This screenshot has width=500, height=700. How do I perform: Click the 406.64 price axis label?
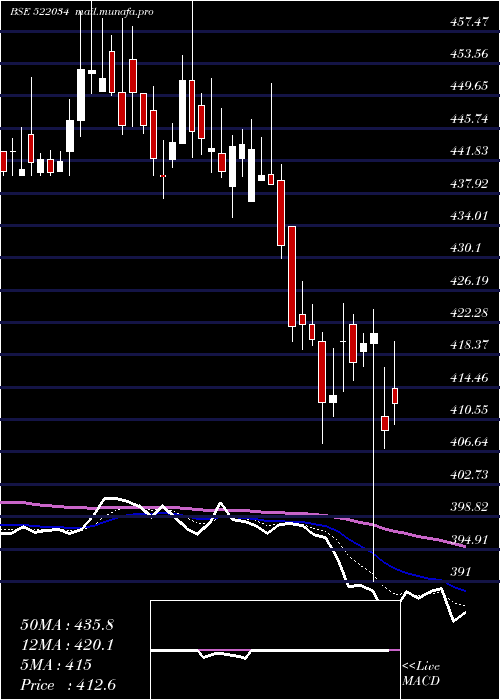click(x=469, y=442)
